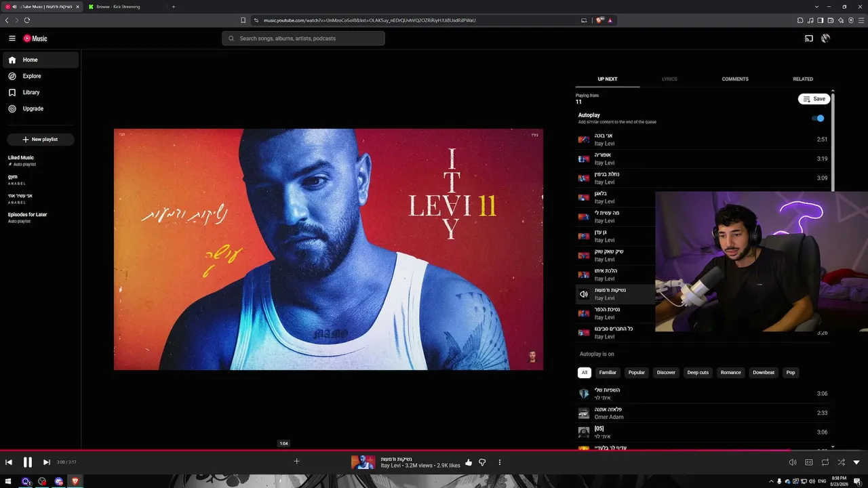The width and height of the screenshot is (868, 488).
Task: Open a new browser tab
Action: pos(174,7)
